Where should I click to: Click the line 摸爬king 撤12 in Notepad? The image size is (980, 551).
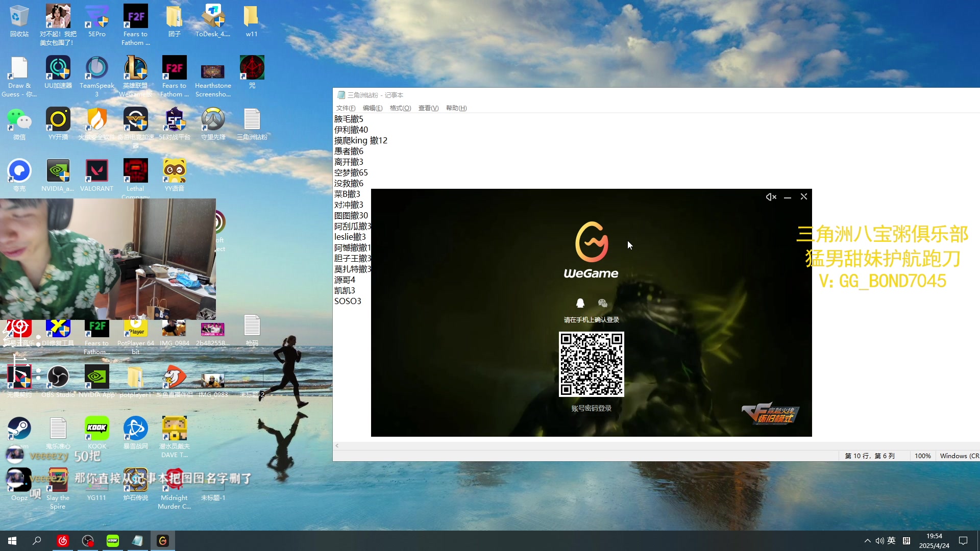[x=361, y=140]
